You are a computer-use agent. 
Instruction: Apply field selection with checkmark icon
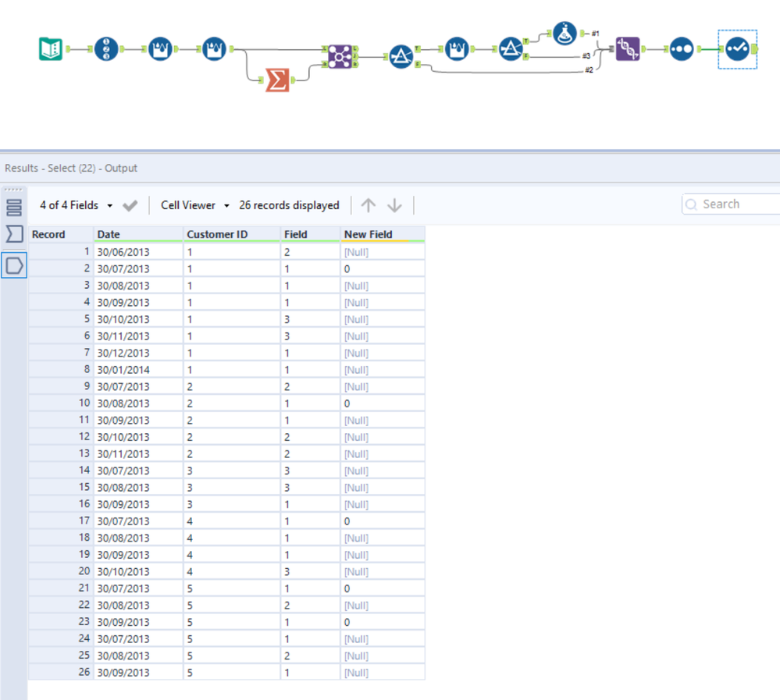pyautogui.click(x=130, y=205)
